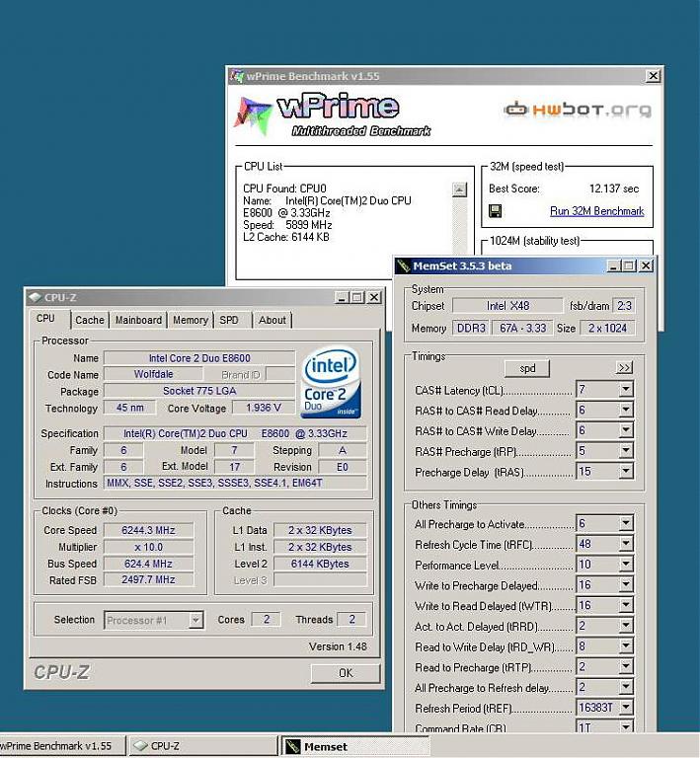The height and width of the screenshot is (758, 700).
Task: Run the 32M Benchmark link
Action: click(x=596, y=211)
